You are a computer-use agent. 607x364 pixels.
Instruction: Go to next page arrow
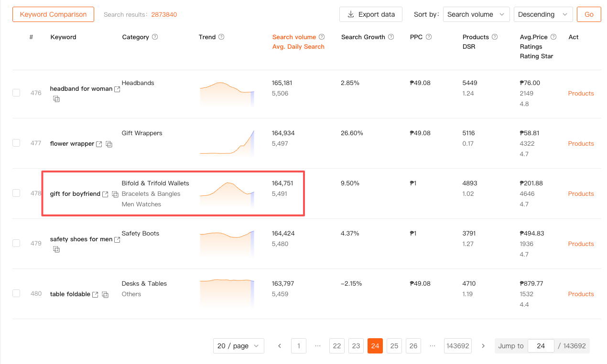click(x=483, y=346)
